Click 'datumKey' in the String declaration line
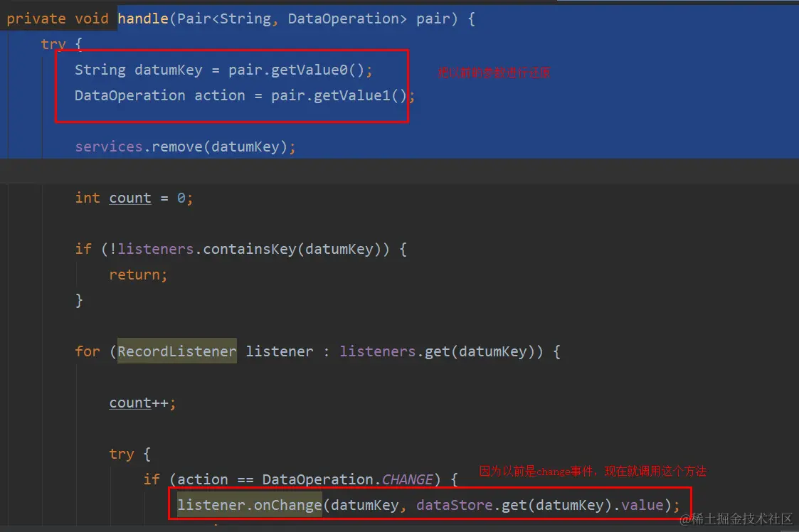The height and width of the screenshot is (532, 799). [168, 70]
